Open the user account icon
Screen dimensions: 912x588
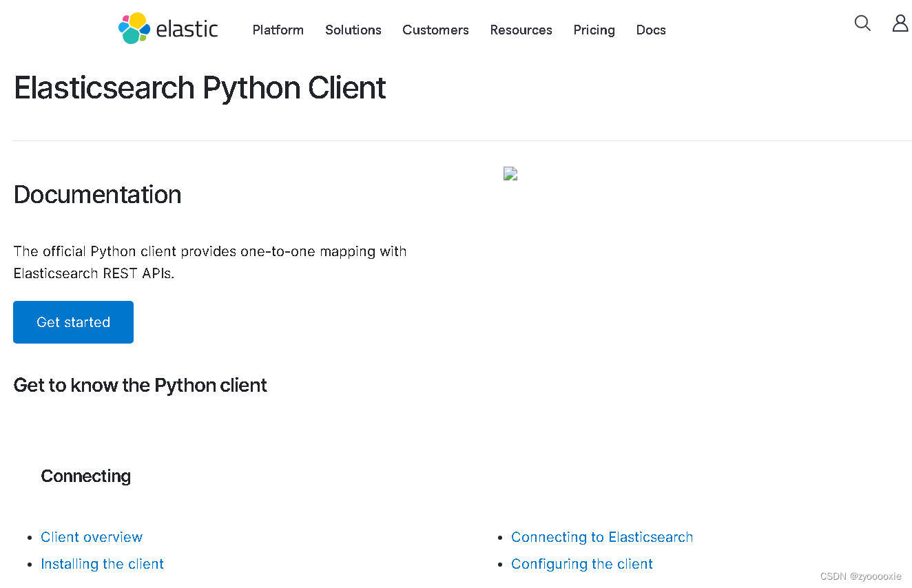[900, 23]
